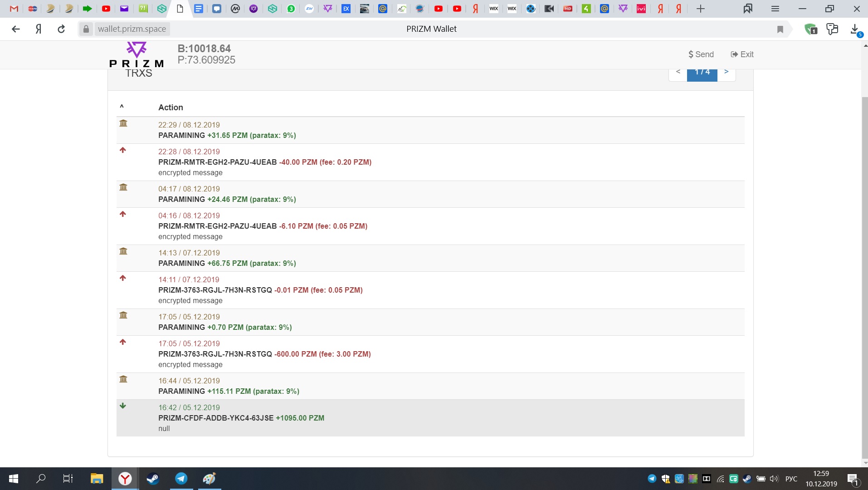This screenshot has height=490, width=868.
Task: Select address PRIZM-CFDF-ADDB-YKC4-63JSE
Action: pyautogui.click(x=216, y=418)
